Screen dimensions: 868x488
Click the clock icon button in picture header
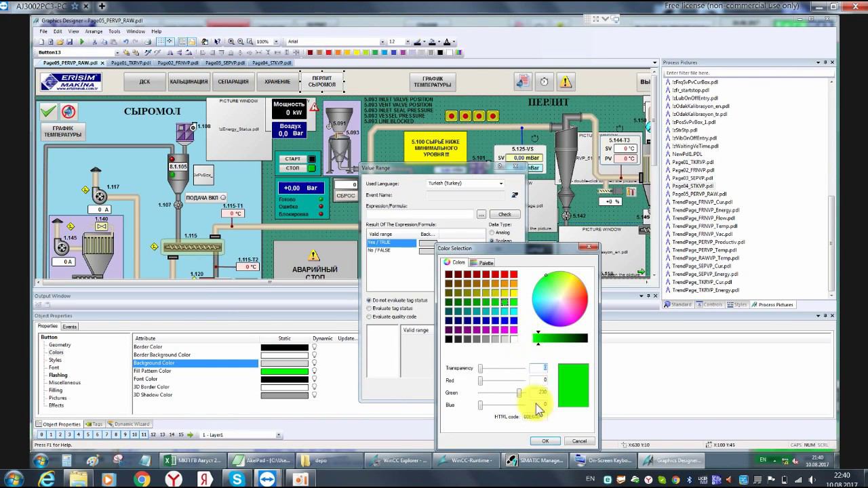[x=544, y=82]
